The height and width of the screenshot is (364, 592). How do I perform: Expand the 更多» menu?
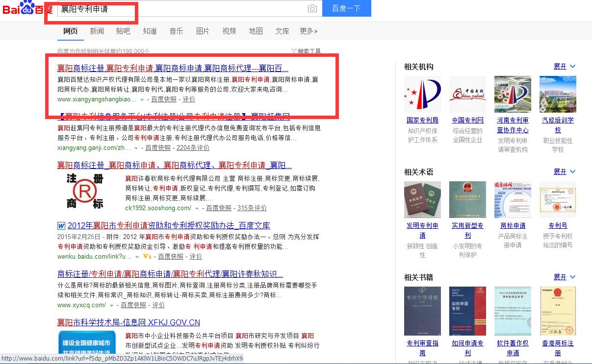click(309, 31)
